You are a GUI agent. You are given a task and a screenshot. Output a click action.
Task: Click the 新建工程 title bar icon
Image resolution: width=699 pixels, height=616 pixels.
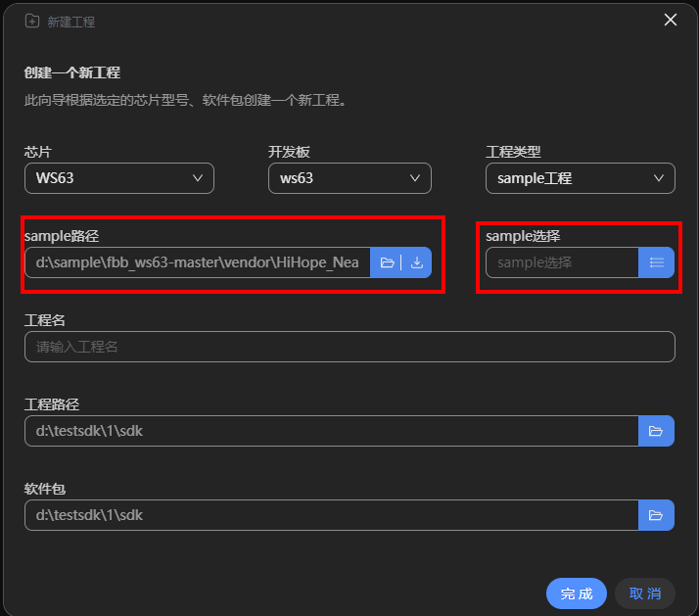coord(31,21)
